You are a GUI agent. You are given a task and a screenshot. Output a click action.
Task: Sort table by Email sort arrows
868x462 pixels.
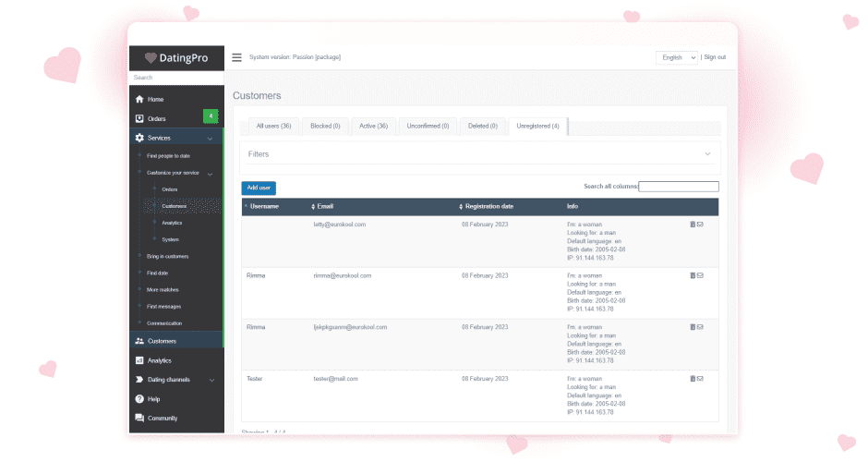coord(313,207)
